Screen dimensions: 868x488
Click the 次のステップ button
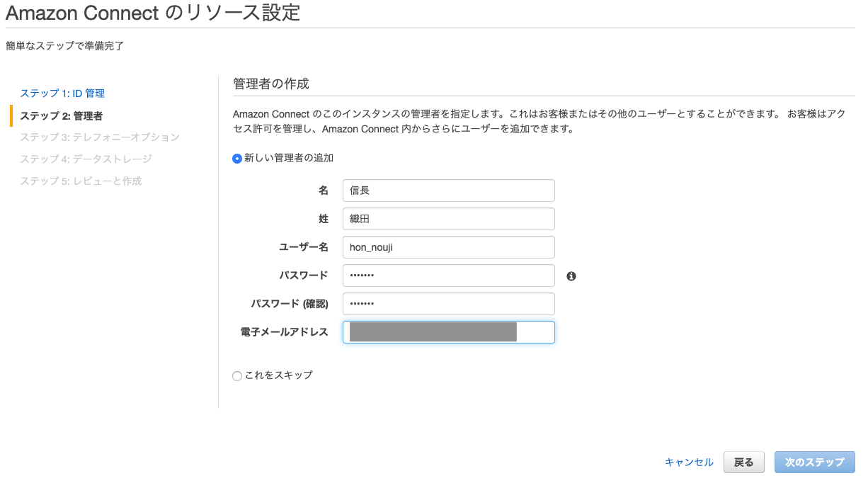[815, 463]
